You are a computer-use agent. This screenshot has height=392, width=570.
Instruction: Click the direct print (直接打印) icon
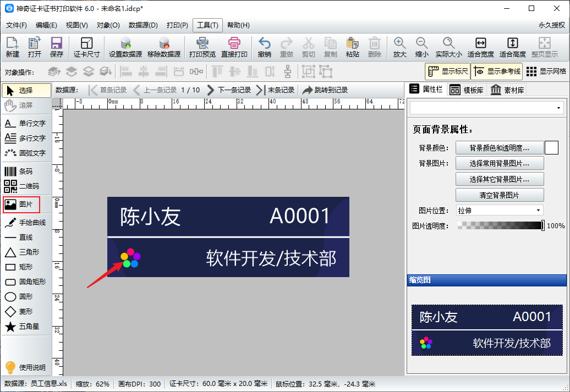[234, 47]
